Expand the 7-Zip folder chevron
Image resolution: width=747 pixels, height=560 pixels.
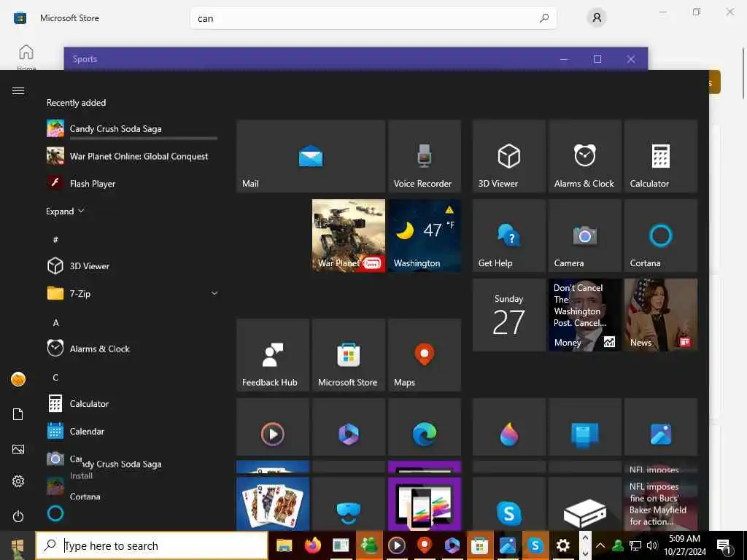(214, 293)
